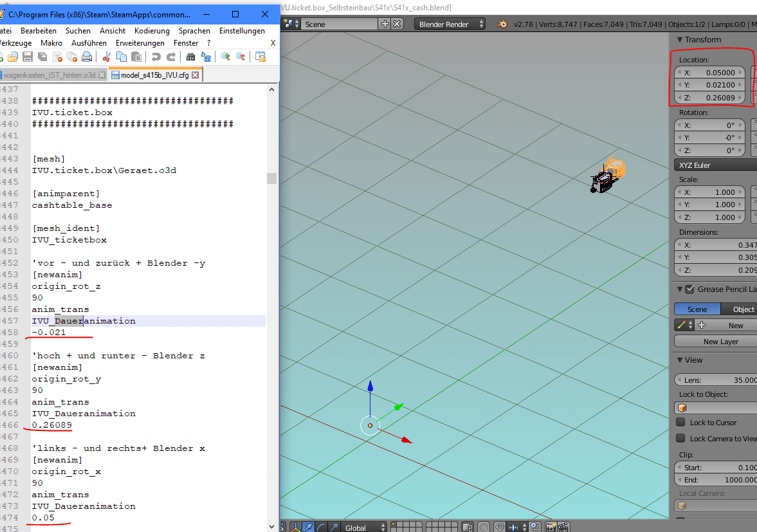Click the Find and Replace icon

(206, 57)
